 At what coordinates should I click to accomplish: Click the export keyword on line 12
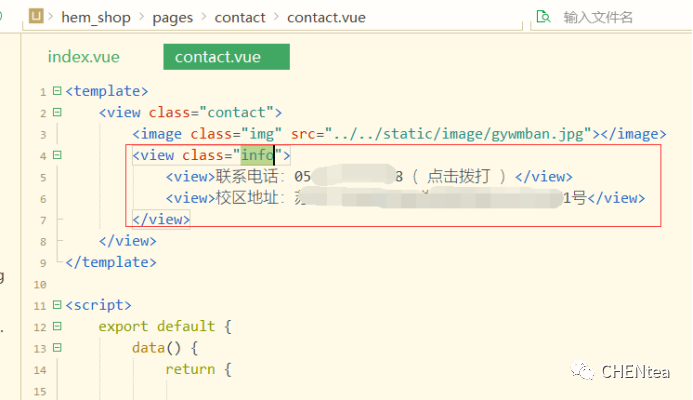123,327
